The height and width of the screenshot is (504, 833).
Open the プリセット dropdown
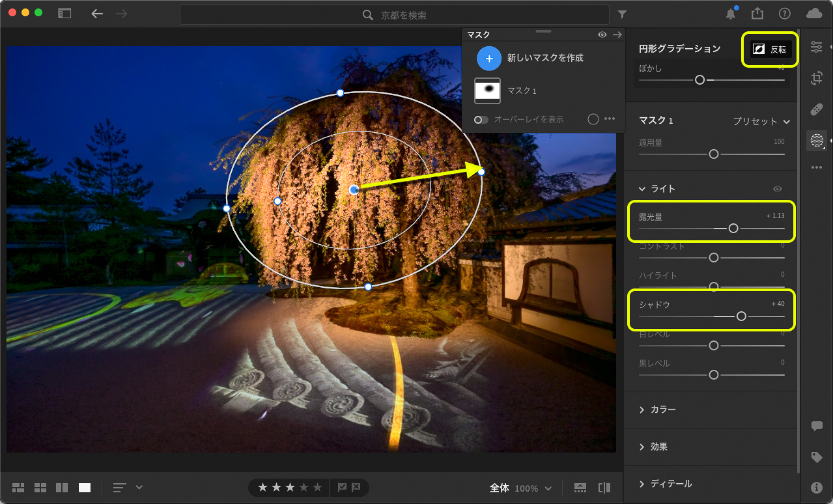[x=761, y=121]
